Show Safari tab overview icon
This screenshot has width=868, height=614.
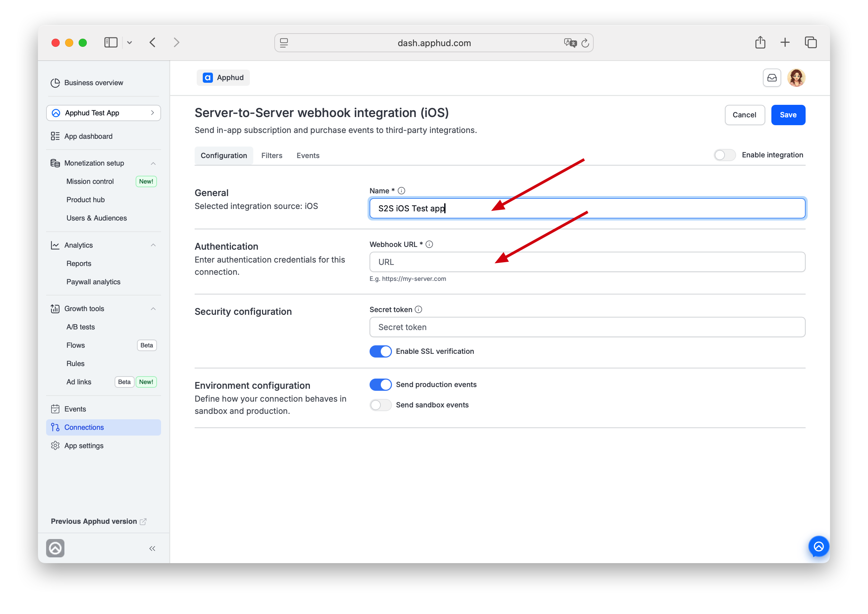pyautogui.click(x=811, y=42)
